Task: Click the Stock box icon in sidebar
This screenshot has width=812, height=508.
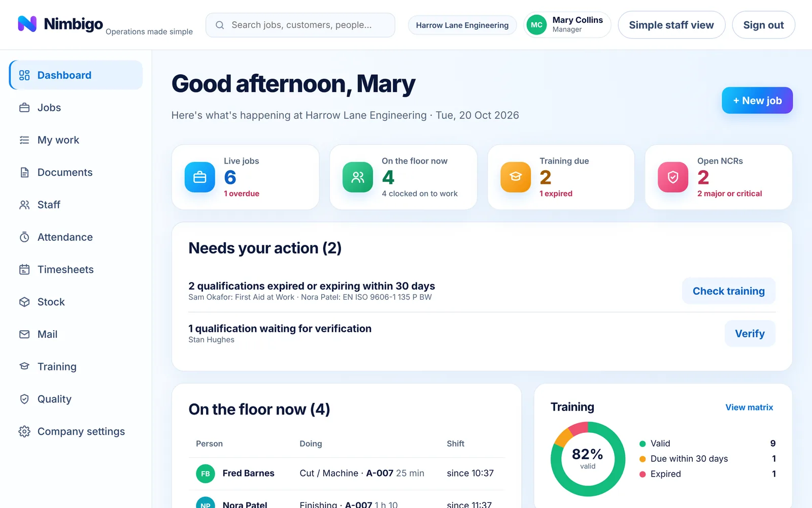Action: coord(24,302)
